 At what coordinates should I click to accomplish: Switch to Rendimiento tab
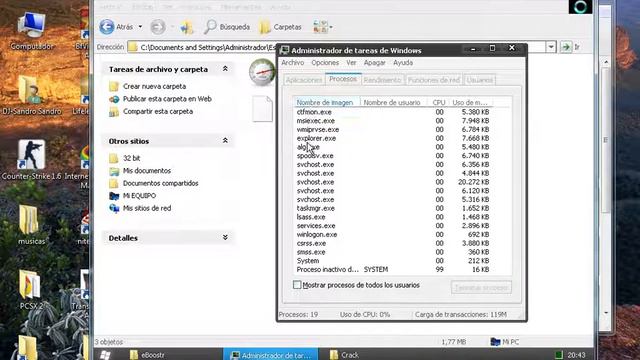(382, 80)
